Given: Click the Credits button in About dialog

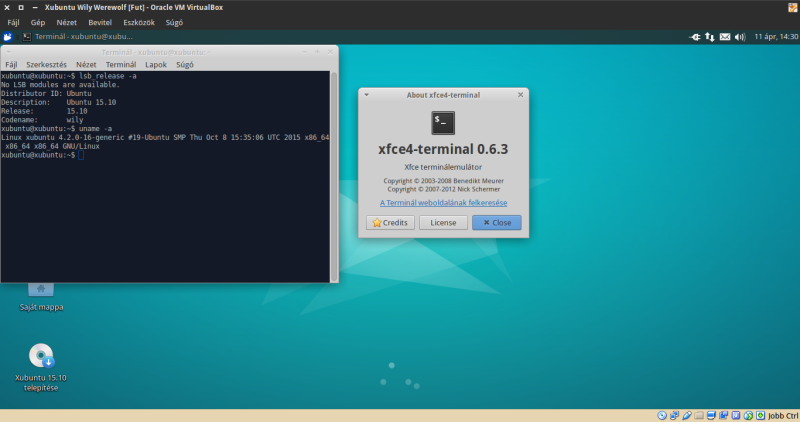Looking at the screenshot, I should coord(390,222).
